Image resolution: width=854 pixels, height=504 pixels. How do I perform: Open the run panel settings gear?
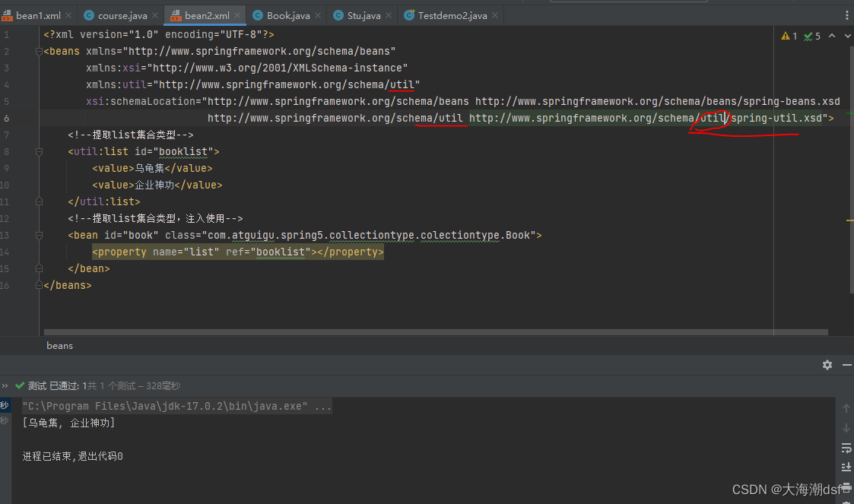[x=827, y=365]
